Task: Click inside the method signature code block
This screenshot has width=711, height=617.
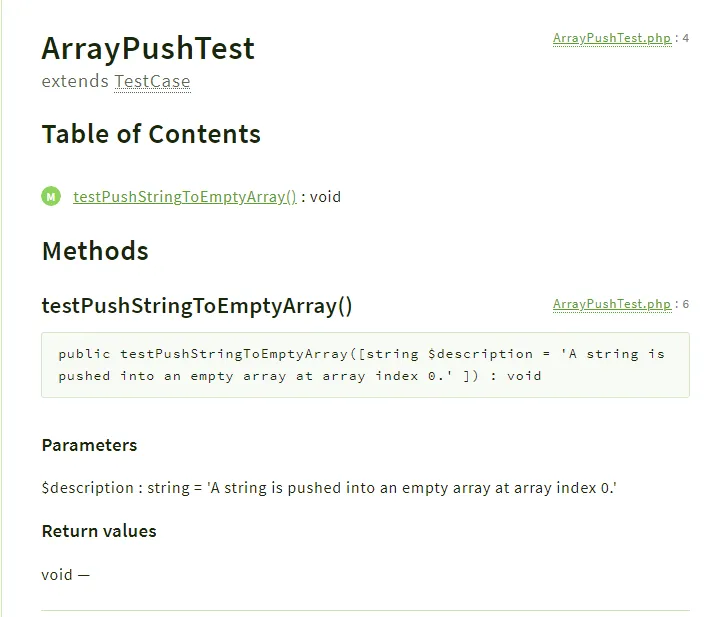Action: click(x=365, y=365)
